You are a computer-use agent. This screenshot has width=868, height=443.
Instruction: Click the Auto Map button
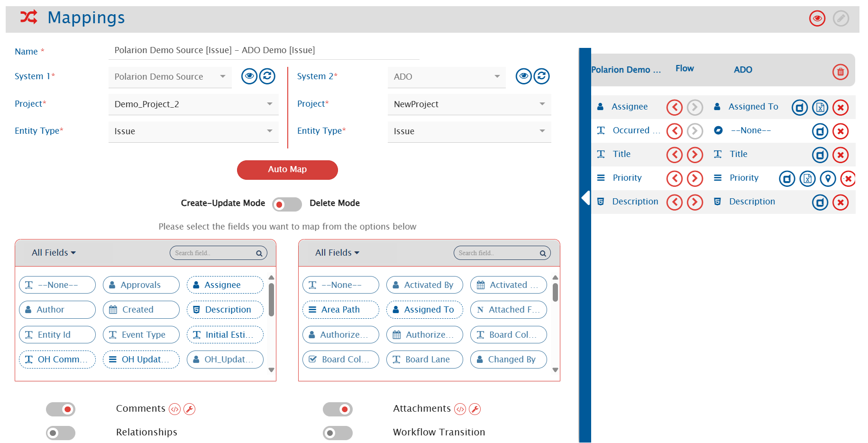tap(287, 170)
